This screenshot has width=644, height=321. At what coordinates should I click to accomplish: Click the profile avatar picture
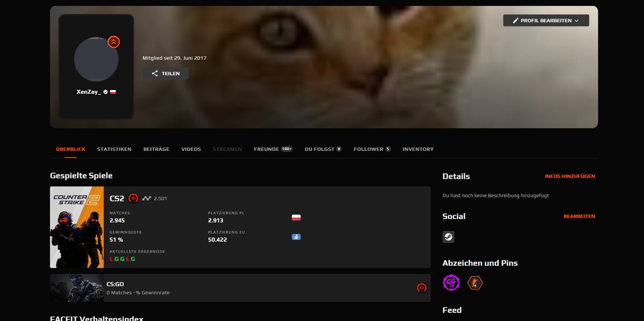pos(96,61)
